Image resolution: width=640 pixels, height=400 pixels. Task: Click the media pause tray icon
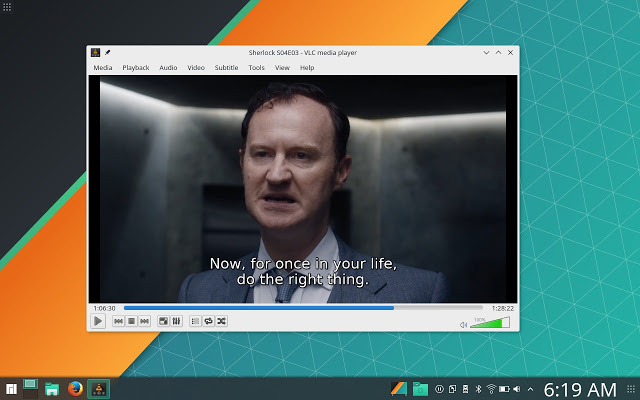pos(439,389)
